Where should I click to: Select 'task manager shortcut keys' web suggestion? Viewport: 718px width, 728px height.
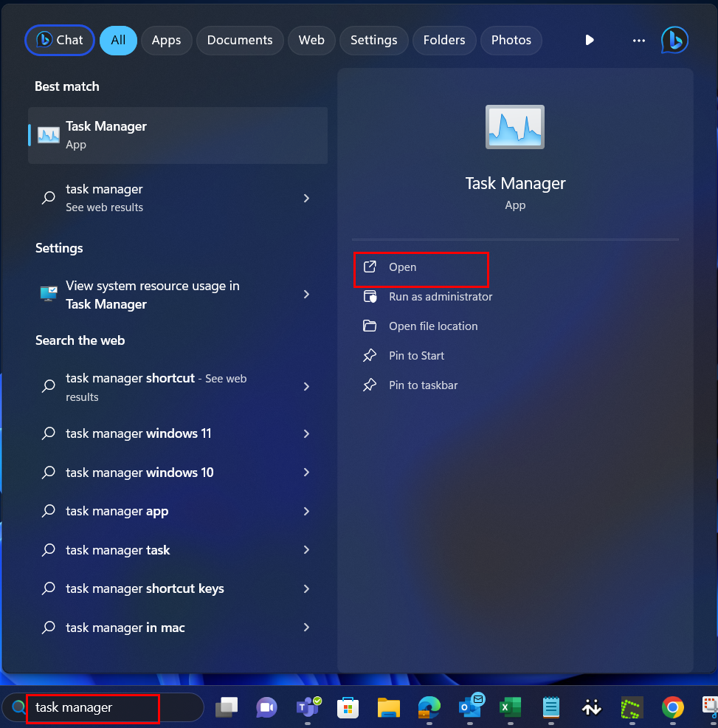[178, 588]
